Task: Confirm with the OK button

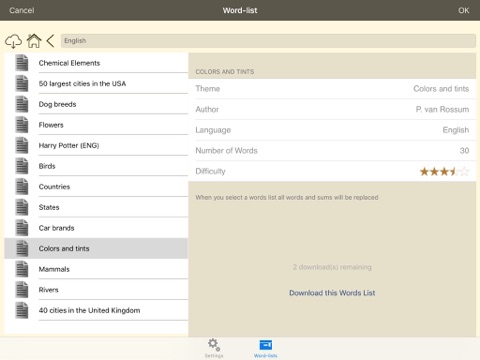Action: tap(463, 10)
